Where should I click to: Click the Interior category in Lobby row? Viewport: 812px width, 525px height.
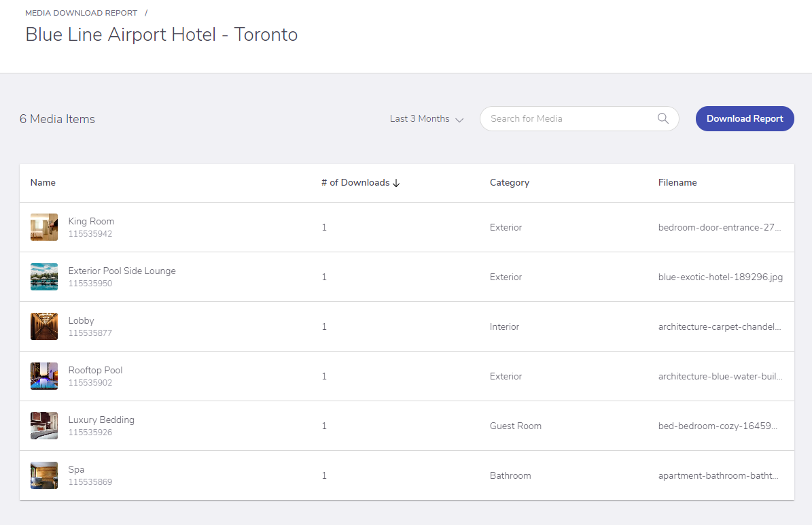(504, 327)
